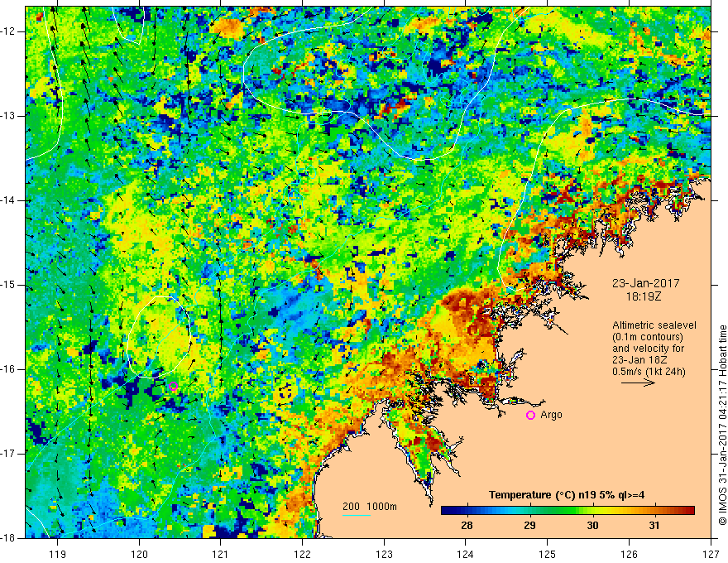This screenshot has height=563, width=728.
Task: Click the dark blue end of the temperature colorbar
Action: tap(448, 511)
